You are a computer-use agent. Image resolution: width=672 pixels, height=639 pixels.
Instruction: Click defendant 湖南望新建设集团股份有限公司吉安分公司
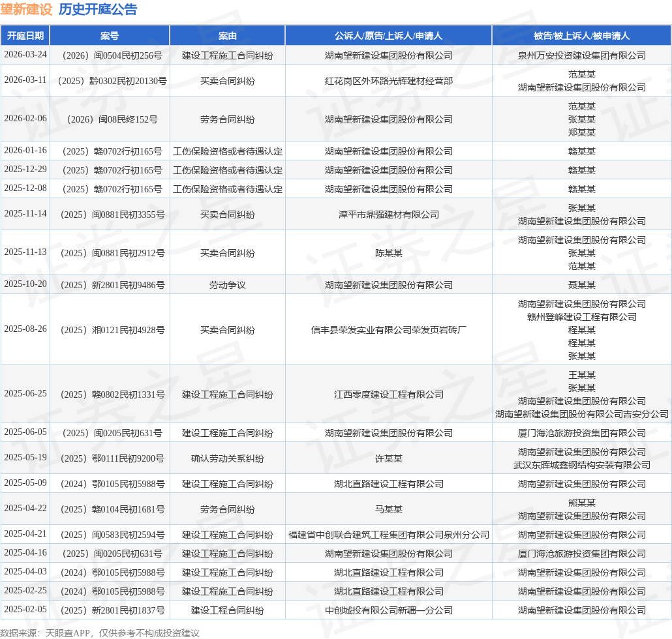click(x=581, y=414)
